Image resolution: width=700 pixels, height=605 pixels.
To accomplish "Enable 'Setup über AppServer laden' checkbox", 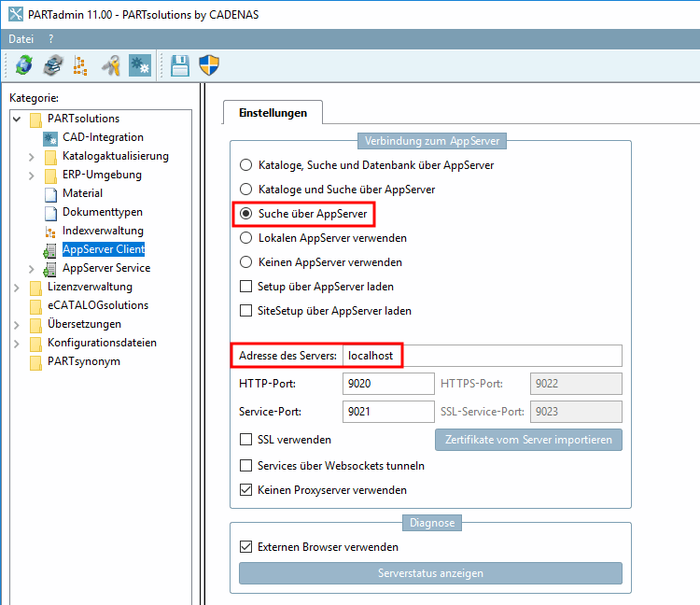I will [x=246, y=287].
